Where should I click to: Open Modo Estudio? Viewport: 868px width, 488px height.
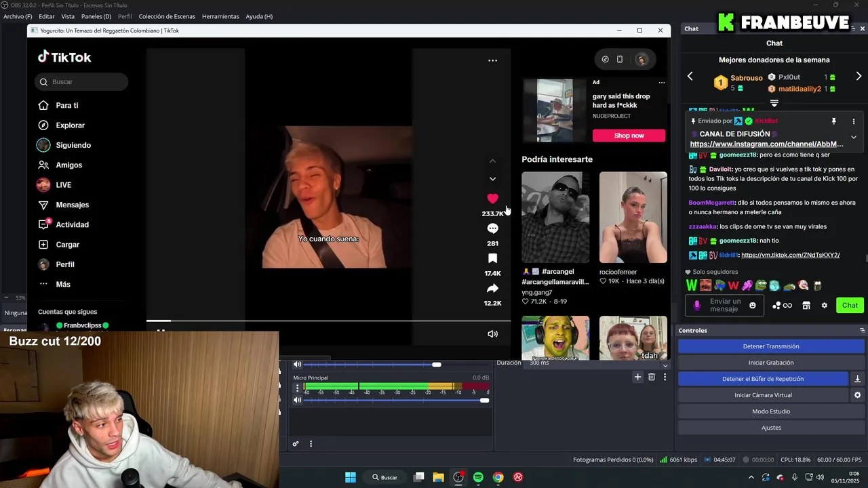coord(771,411)
